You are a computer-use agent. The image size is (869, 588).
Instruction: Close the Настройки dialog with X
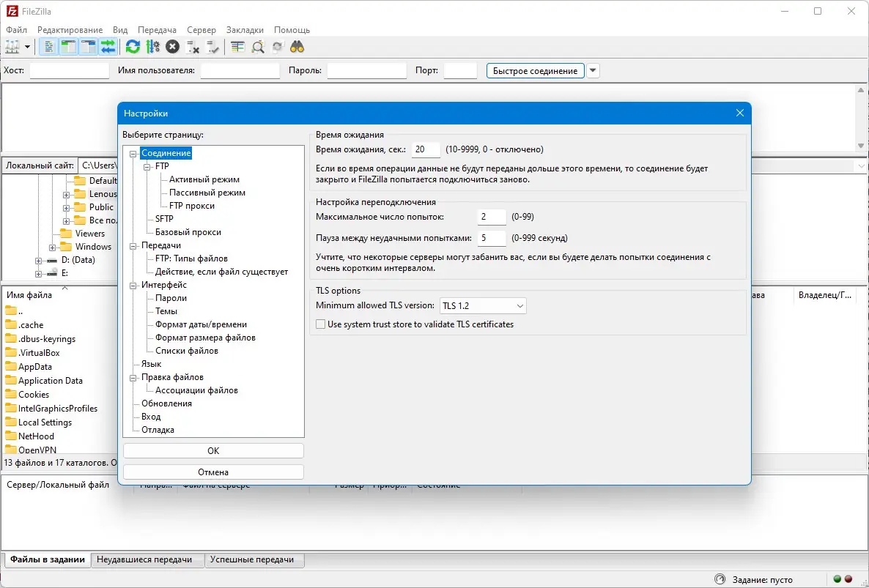point(740,113)
